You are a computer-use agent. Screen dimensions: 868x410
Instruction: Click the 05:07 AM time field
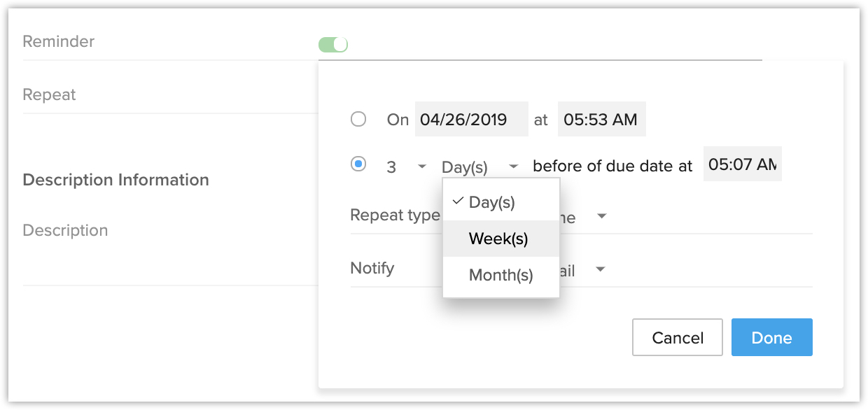742,164
